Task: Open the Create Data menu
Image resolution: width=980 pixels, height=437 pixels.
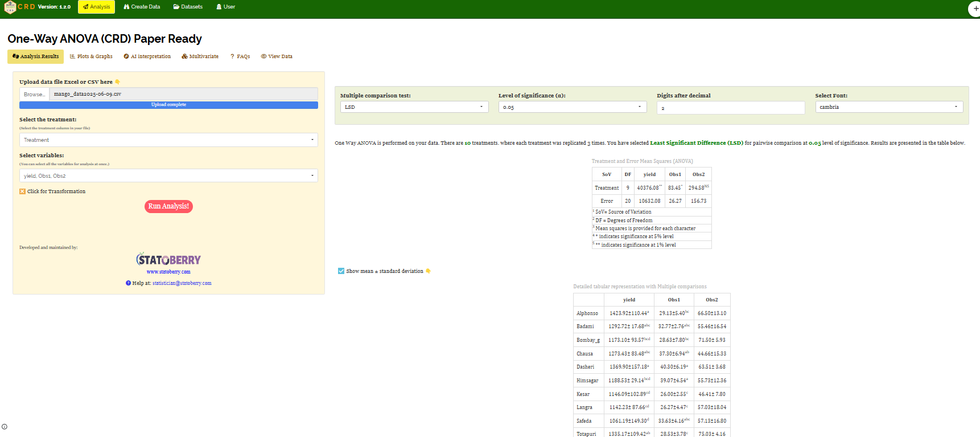Action: click(142, 7)
